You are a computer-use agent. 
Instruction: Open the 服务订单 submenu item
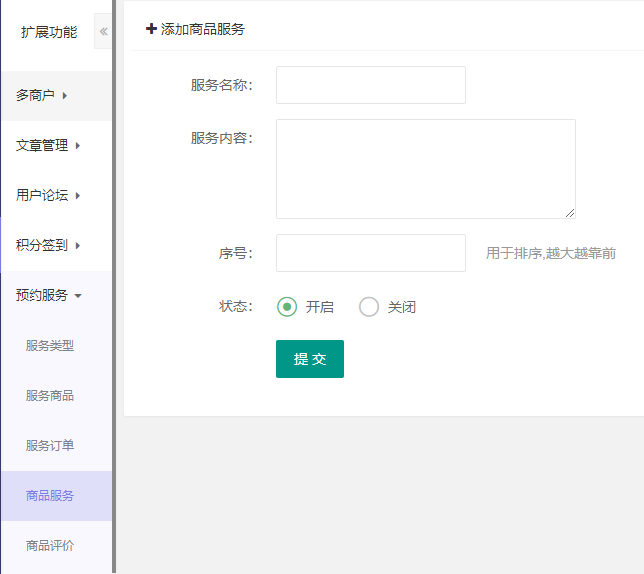pos(50,446)
